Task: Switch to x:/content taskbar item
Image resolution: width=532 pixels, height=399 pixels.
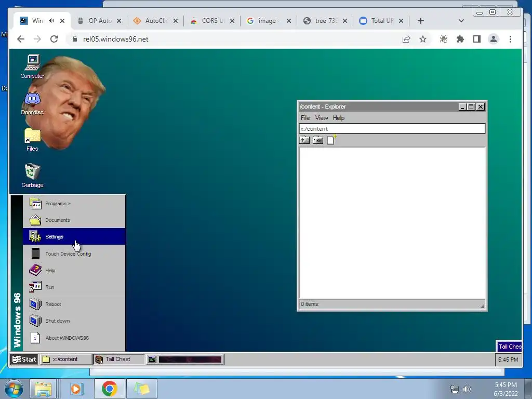Action: pyautogui.click(x=66, y=360)
